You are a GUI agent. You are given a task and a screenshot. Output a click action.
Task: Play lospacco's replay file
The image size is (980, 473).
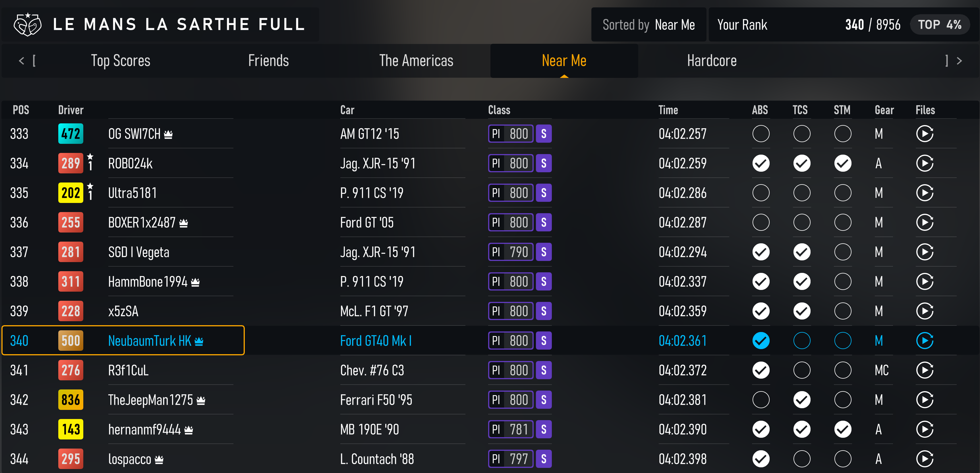pos(925,459)
